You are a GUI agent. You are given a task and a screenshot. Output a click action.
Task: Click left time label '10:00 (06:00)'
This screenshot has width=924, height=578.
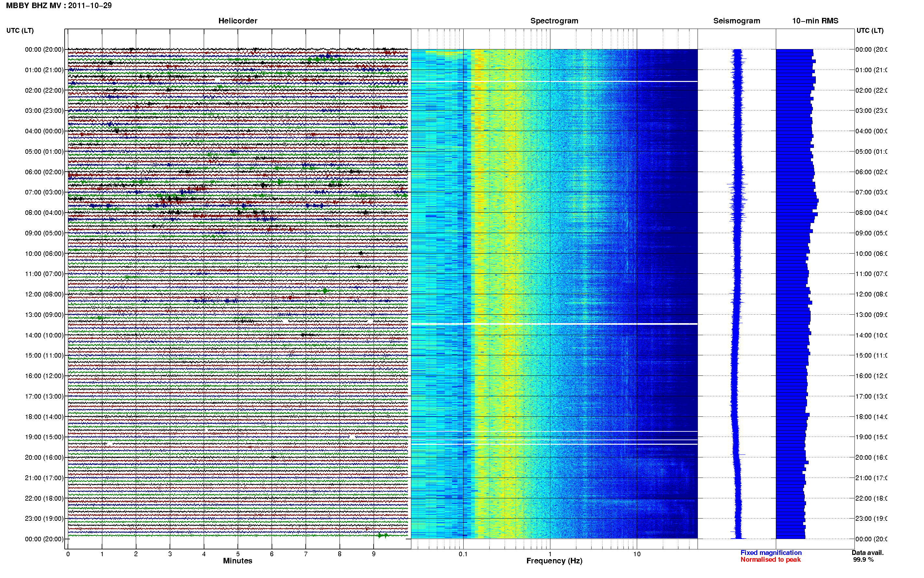[x=44, y=254]
